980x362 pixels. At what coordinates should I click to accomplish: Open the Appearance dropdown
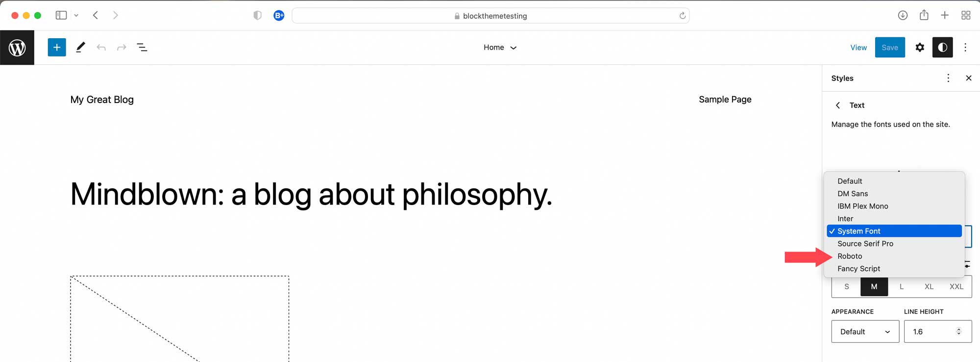click(865, 331)
